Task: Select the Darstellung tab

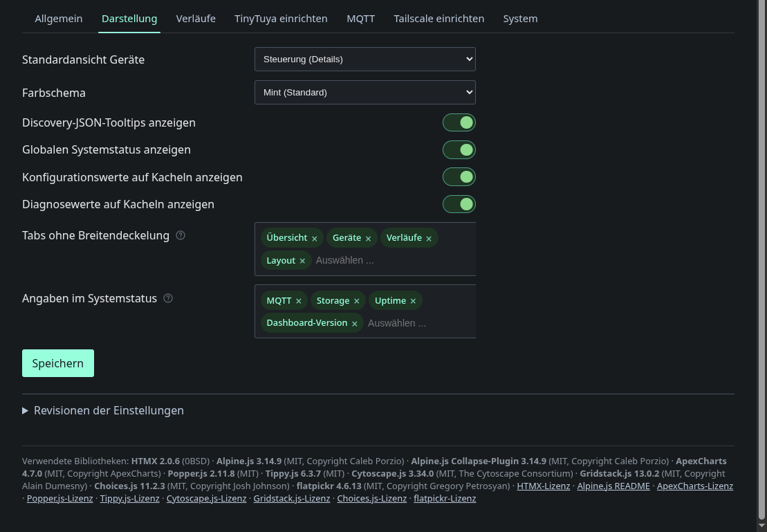Action: (x=129, y=19)
